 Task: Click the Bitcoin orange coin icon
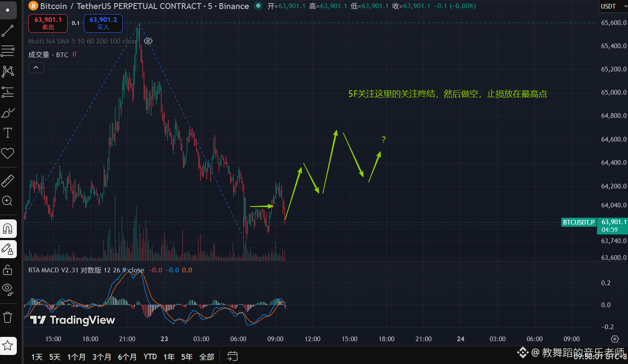(x=33, y=6)
